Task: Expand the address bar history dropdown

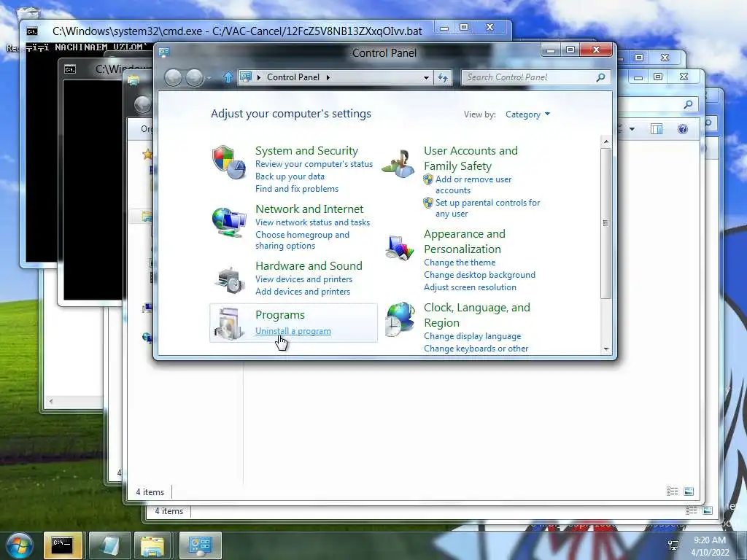Action: pos(426,77)
